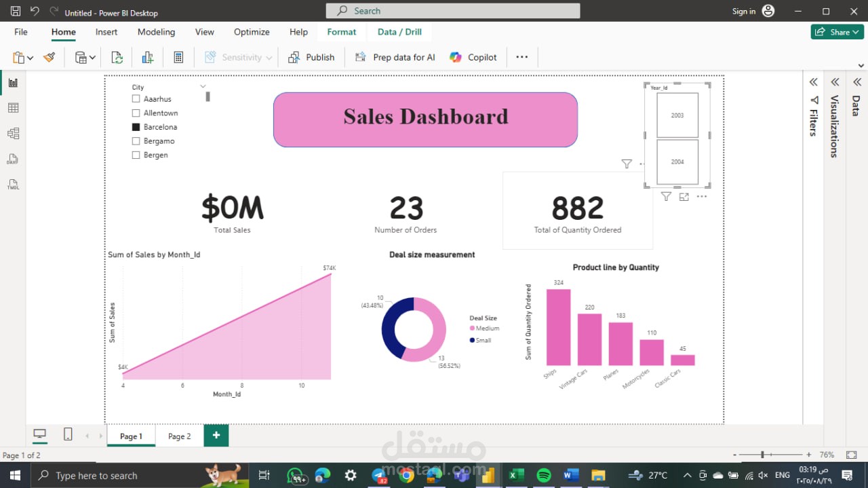Open Model view in left sidebar
868x488 pixels.
click(13, 134)
